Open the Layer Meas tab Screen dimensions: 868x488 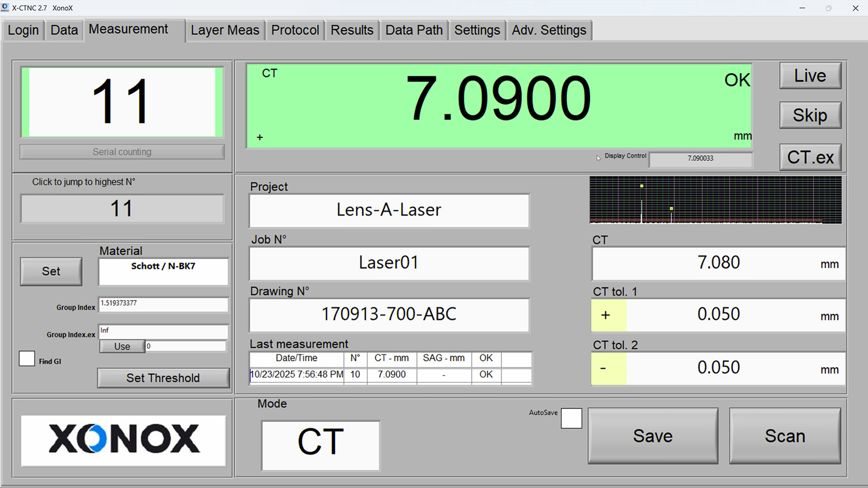(225, 30)
